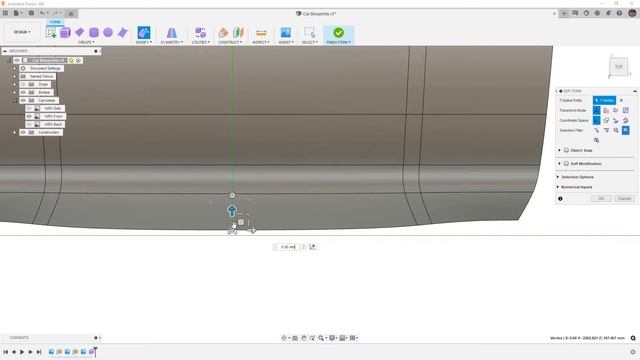Click Finish Form green checkmark

[x=338, y=33]
